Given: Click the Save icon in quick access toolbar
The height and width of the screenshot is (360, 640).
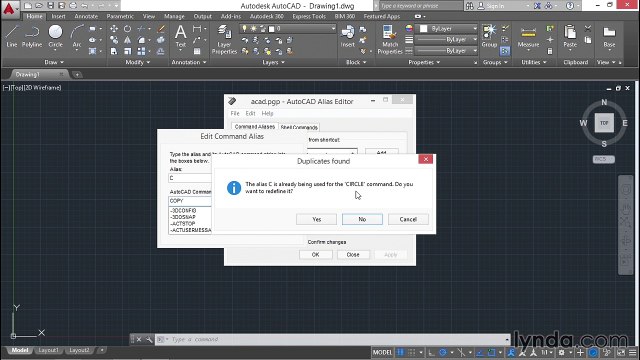Looking at the screenshot, I should [50, 6].
